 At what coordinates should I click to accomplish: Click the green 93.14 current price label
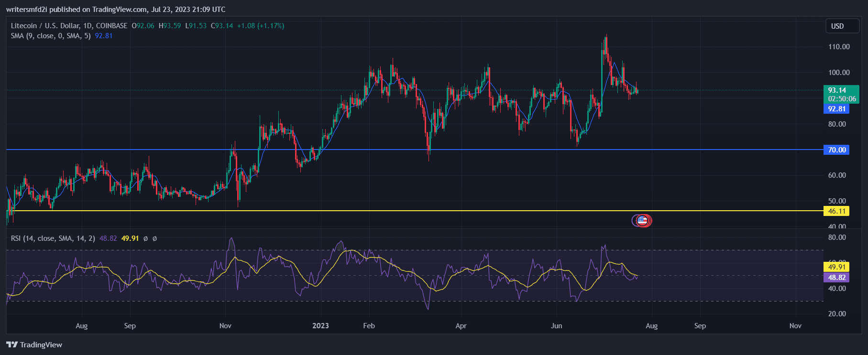pyautogui.click(x=837, y=90)
